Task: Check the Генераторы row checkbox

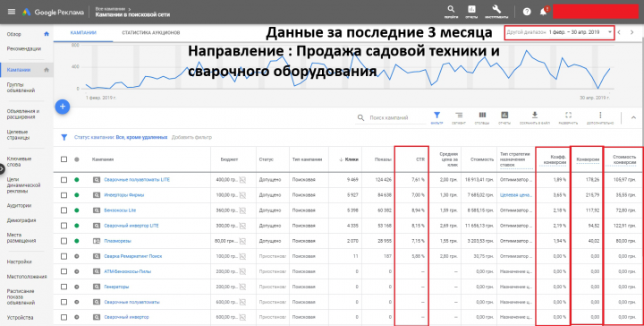Action: pyautogui.click(x=64, y=287)
